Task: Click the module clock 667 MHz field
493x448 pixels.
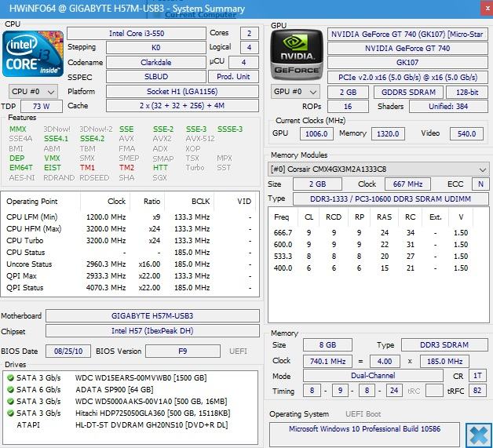Action: [x=407, y=184]
